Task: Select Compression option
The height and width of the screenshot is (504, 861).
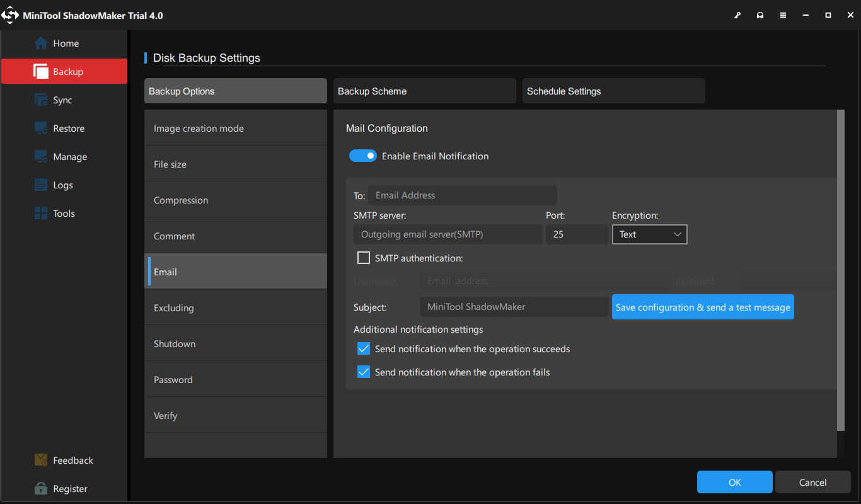Action: point(236,200)
